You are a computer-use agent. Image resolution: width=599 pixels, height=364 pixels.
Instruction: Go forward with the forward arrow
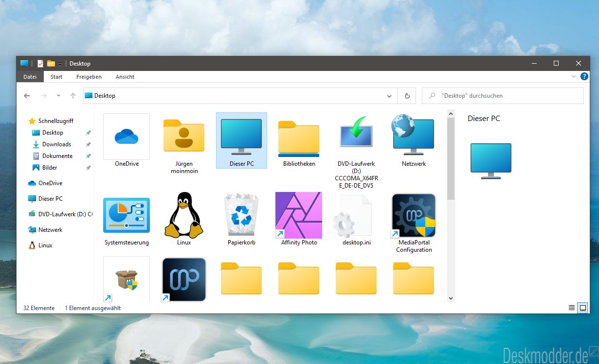point(43,96)
